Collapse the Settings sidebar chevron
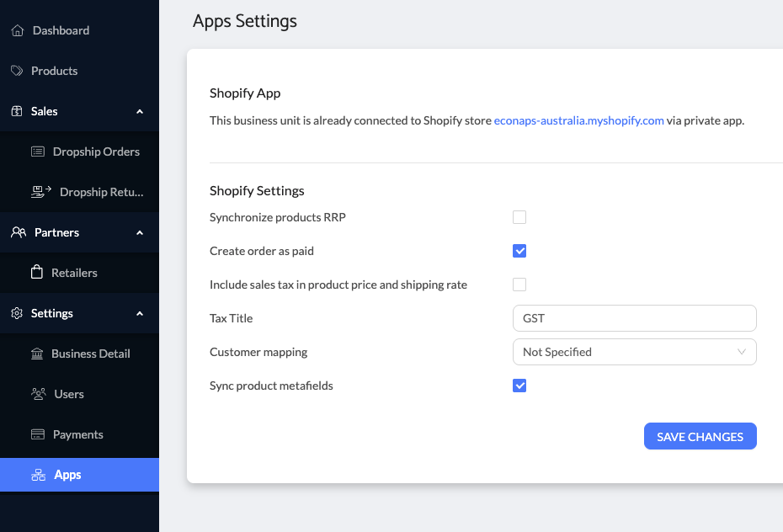 point(140,313)
